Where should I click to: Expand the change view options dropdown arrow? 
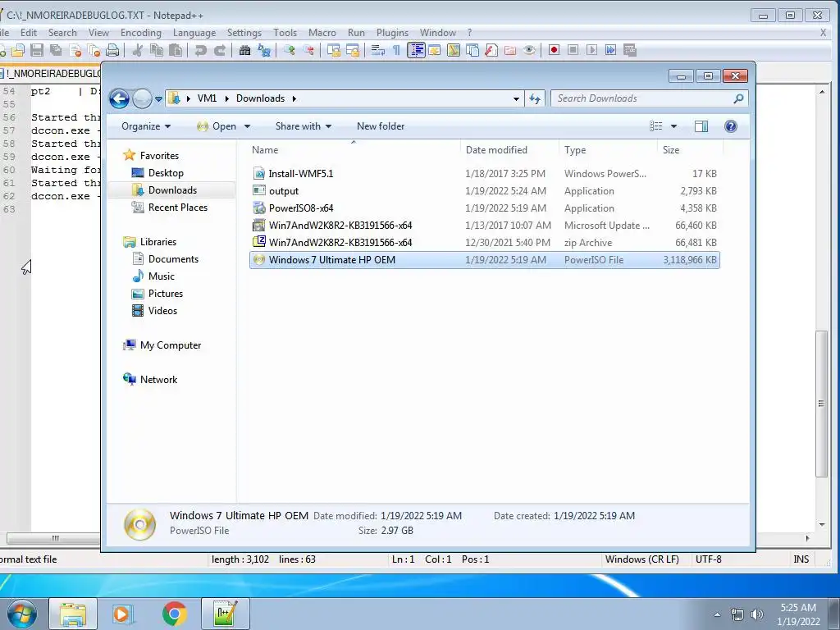pyautogui.click(x=674, y=126)
